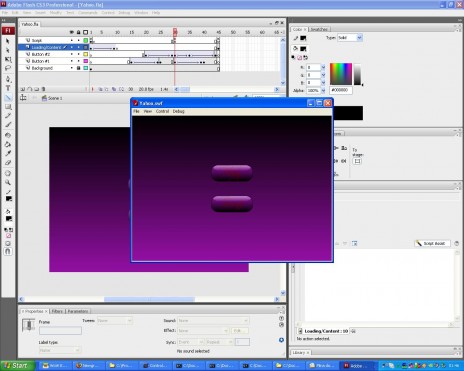Open the Sync dropdown in Properties

coord(191,342)
